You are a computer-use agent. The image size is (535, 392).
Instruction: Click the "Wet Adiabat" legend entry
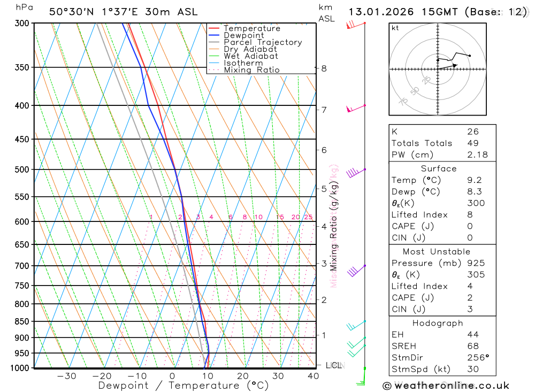pos(251,56)
